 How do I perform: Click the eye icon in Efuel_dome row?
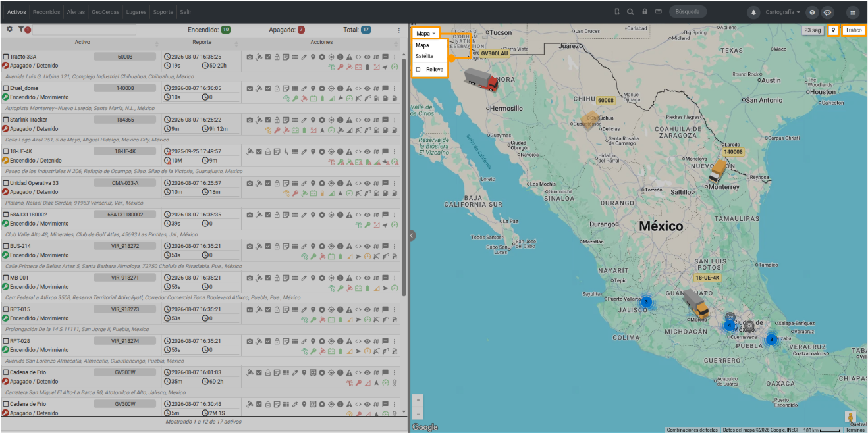pyautogui.click(x=367, y=88)
